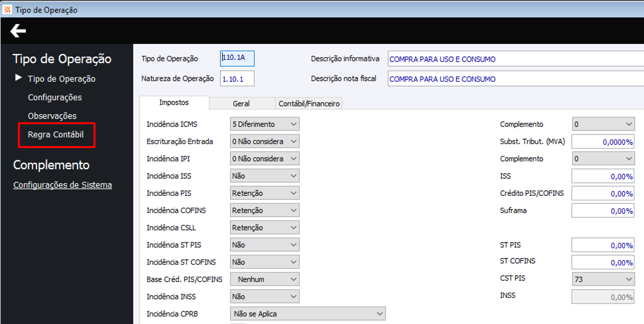Expand the CST PIS dropdown
This screenshot has height=324, width=644.
click(603, 279)
